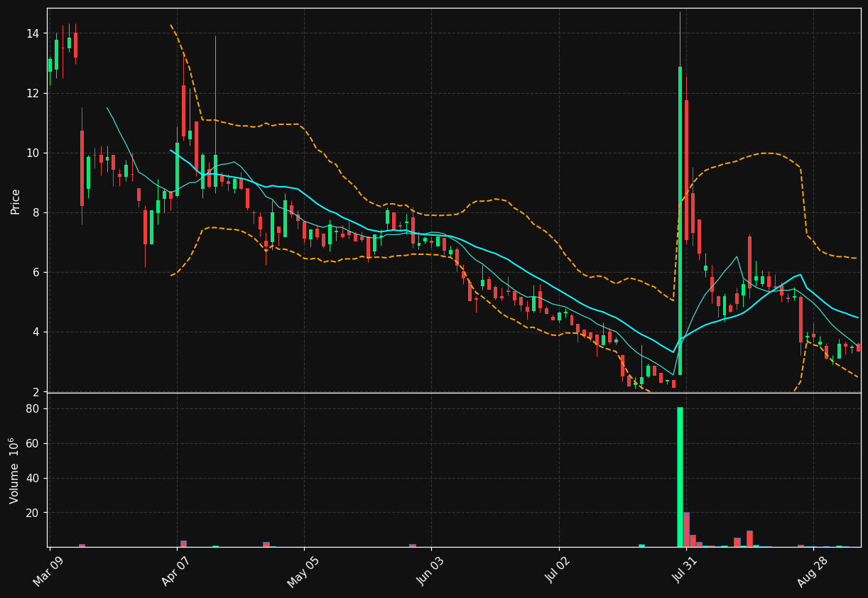Viewport: 868px width, 598px height.
Task: Click the volume tick label 80
Action: coord(32,409)
